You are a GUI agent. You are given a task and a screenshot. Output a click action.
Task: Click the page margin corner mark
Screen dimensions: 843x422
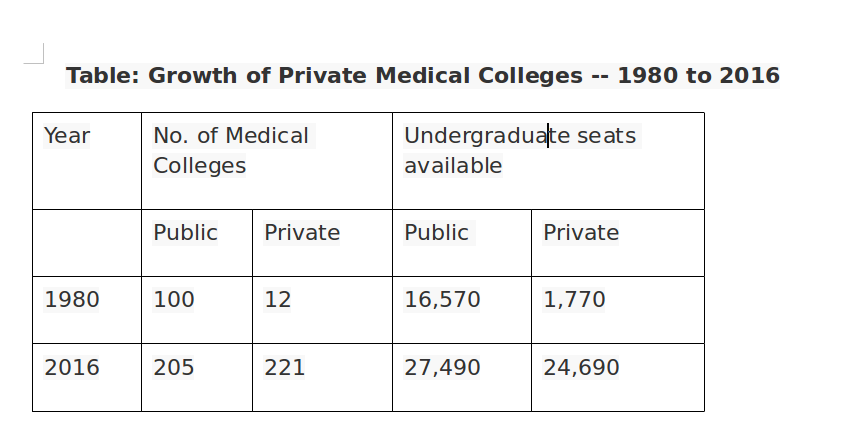pos(36,55)
